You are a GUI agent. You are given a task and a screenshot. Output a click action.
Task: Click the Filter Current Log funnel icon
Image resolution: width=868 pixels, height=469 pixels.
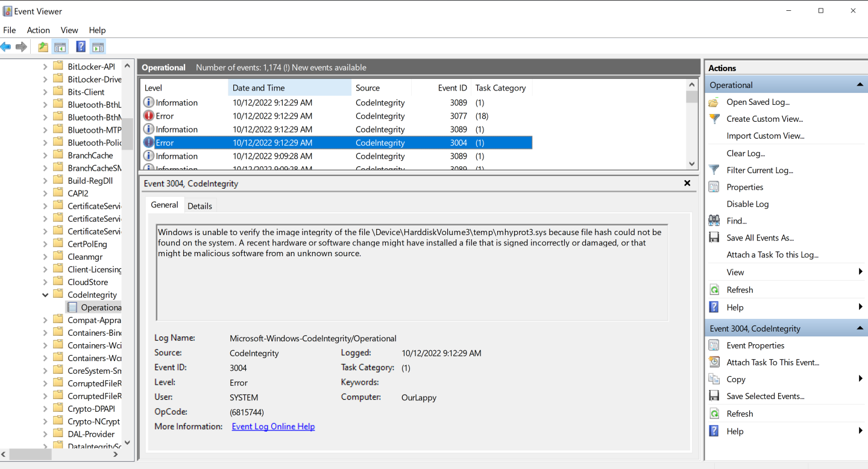(x=714, y=170)
